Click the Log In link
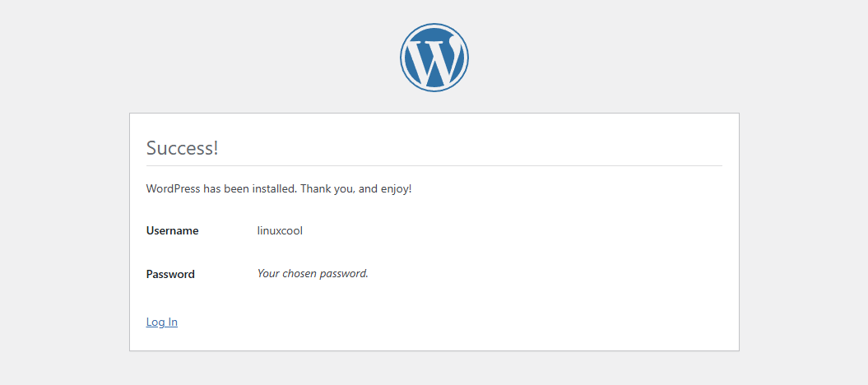This screenshot has height=385, width=868. click(162, 322)
